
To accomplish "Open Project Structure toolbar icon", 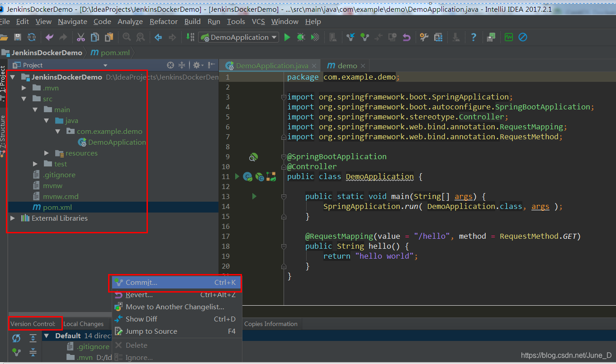I will (x=438, y=38).
